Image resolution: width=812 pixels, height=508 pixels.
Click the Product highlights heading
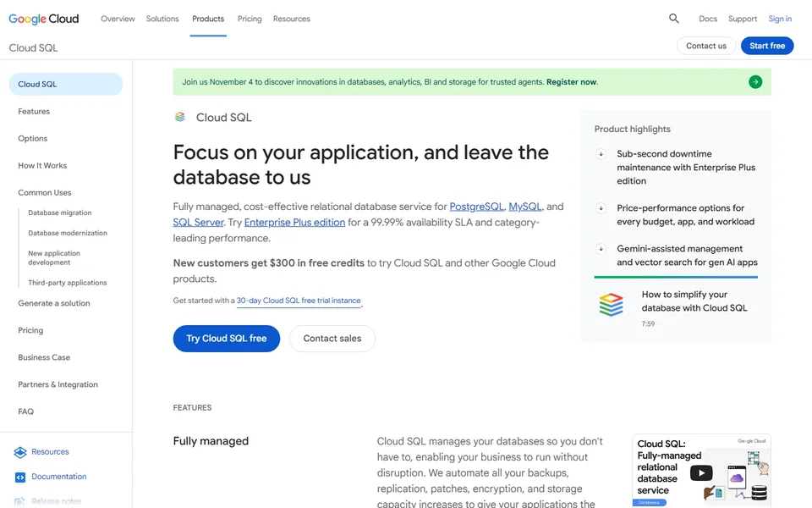[x=633, y=129]
